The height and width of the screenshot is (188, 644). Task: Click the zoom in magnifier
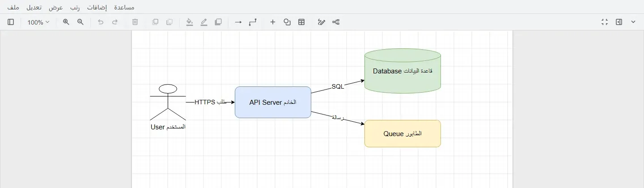pyautogui.click(x=66, y=22)
